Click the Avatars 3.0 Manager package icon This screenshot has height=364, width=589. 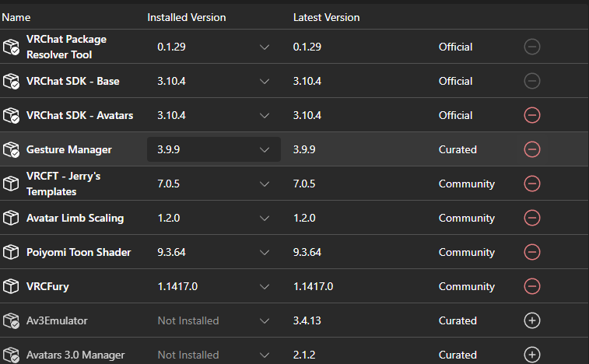[x=11, y=355]
